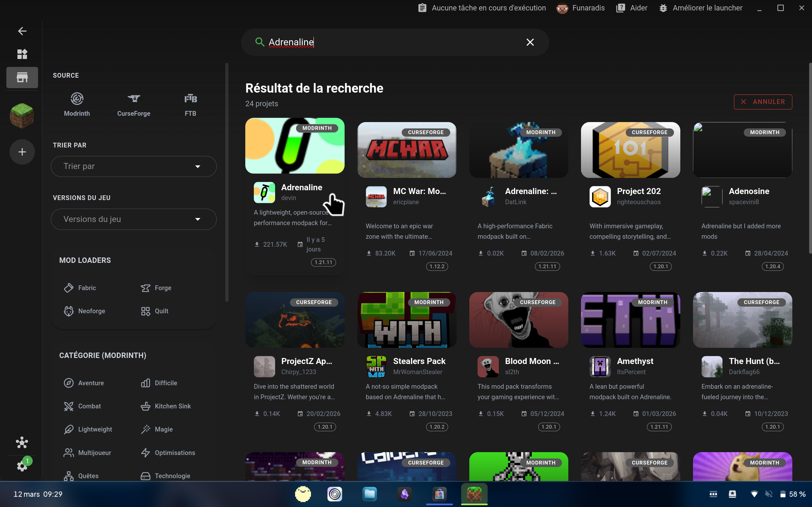
Task: Toggle the Kitchen Sink category filter
Action: (166, 406)
